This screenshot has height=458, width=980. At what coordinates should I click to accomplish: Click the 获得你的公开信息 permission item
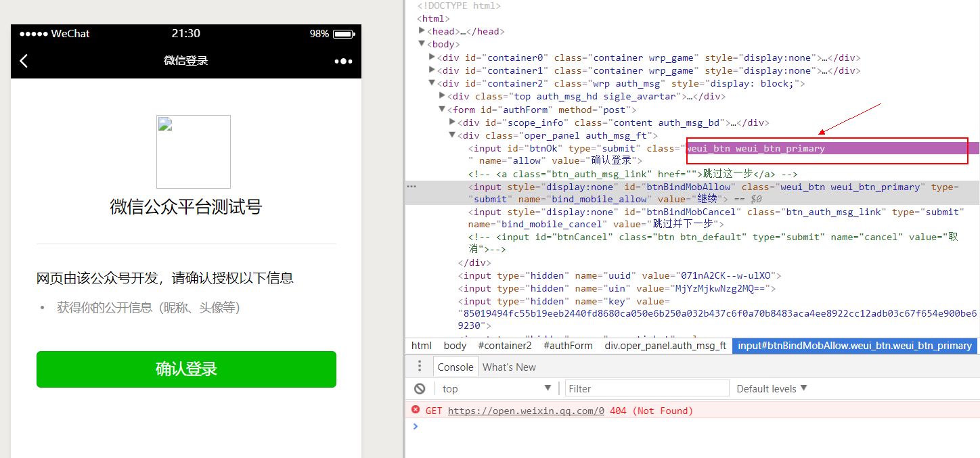148,308
